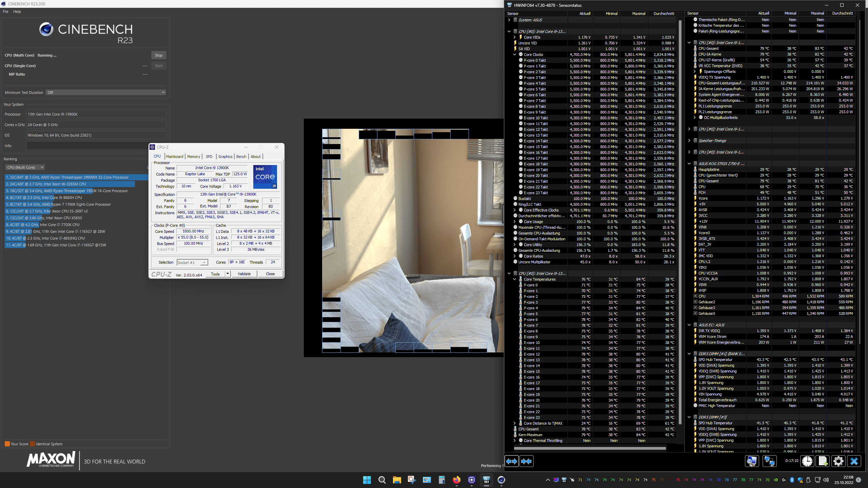Stop the CPU Multi Core benchmark

point(159,55)
